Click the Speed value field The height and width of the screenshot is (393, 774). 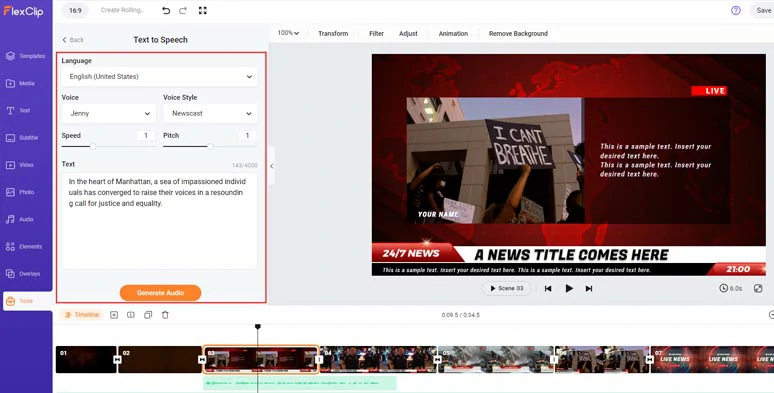click(146, 135)
